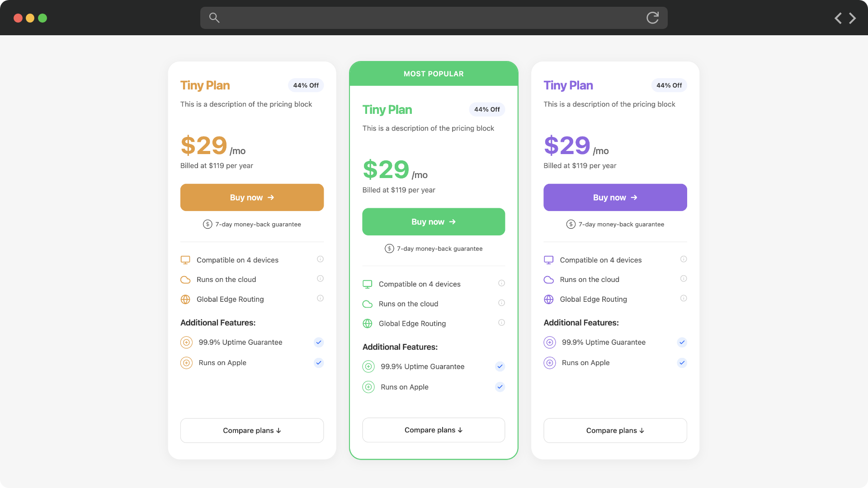Click the purple monitor icon for compatible devices
This screenshot has height=488, width=868.
(548, 260)
